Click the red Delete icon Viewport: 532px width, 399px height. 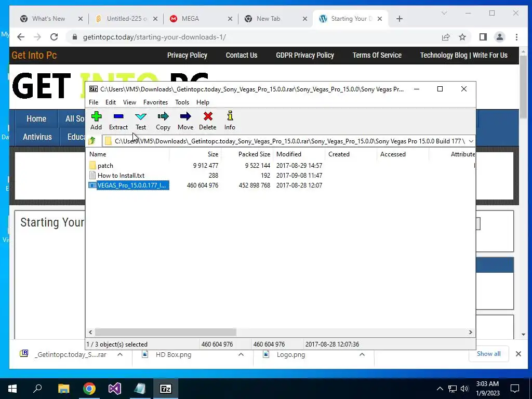[x=208, y=121]
